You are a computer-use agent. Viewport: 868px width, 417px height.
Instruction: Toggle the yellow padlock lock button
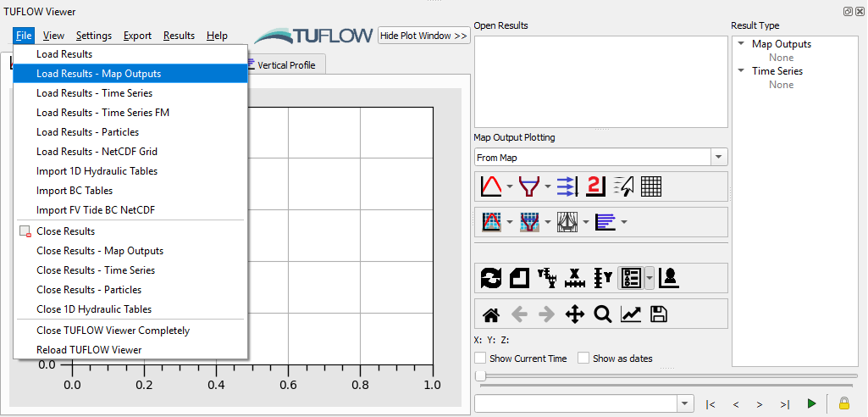[x=843, y=403]
